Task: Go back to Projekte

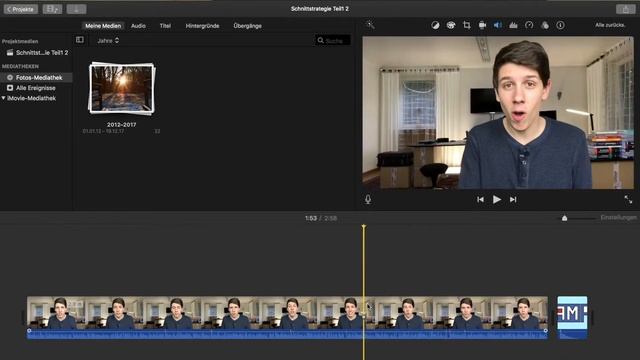Action: coord(20,9)
